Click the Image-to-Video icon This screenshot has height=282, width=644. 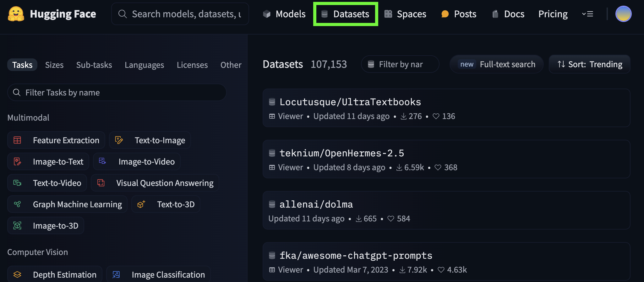(x=102, y=161)
